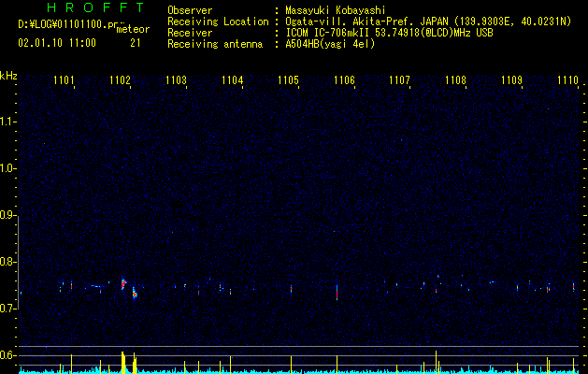This screenshot has height=374, width=588.
Task: Click the 0.7 kHz frequency label
Action: click(8, 309)
